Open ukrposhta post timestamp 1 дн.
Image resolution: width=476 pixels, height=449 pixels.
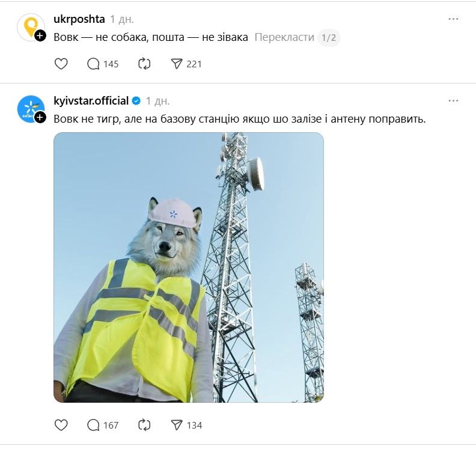(x=122, y=19)
